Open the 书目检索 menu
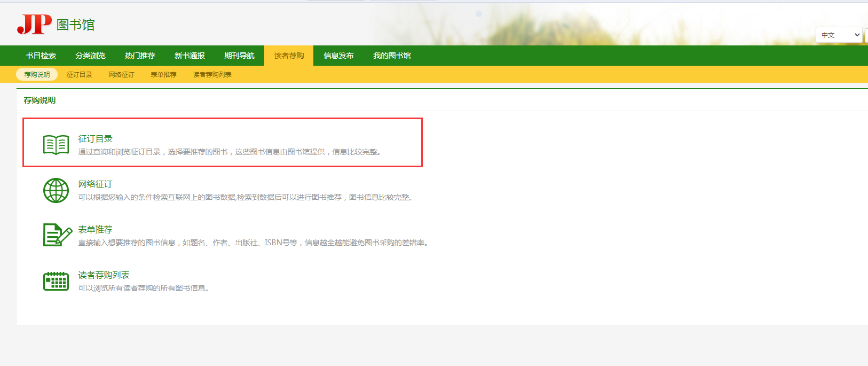The height and width of the screenshot is (366, 868). (x=41, y=56)
